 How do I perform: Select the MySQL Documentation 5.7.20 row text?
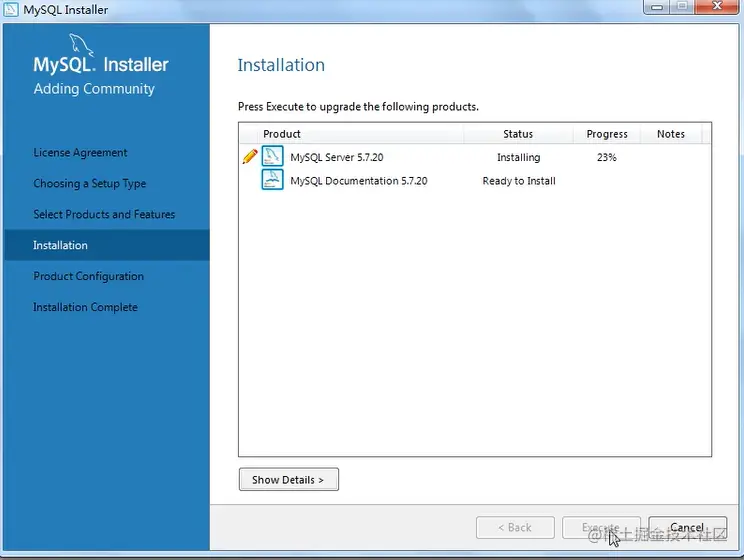tap(359, 181)
